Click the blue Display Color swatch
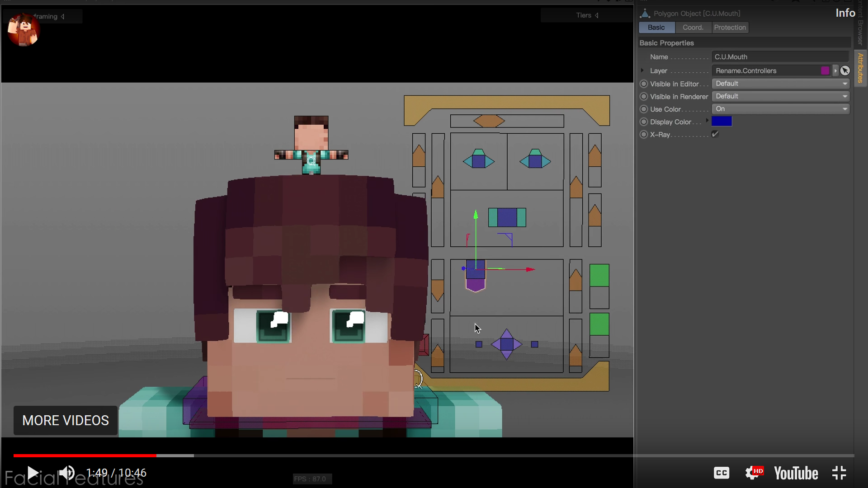Image resolution: width=868 pixels, height=488 pixels. (x=722, y=121)
